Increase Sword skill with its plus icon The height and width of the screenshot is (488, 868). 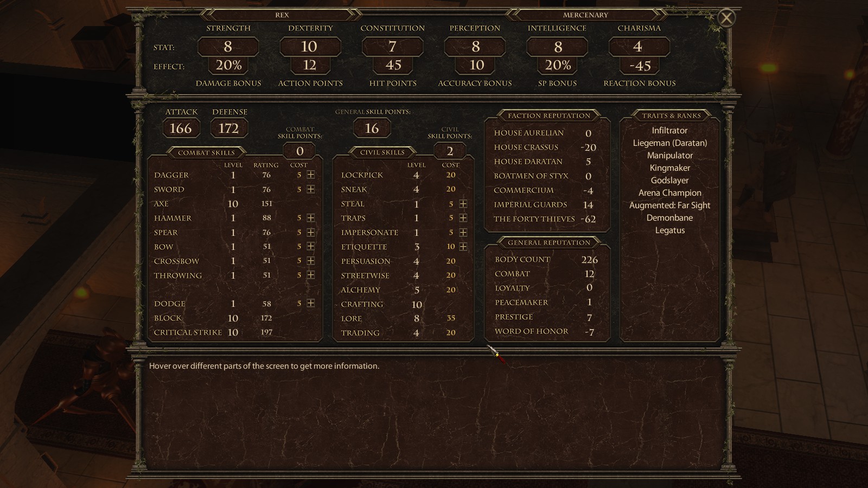310,189
